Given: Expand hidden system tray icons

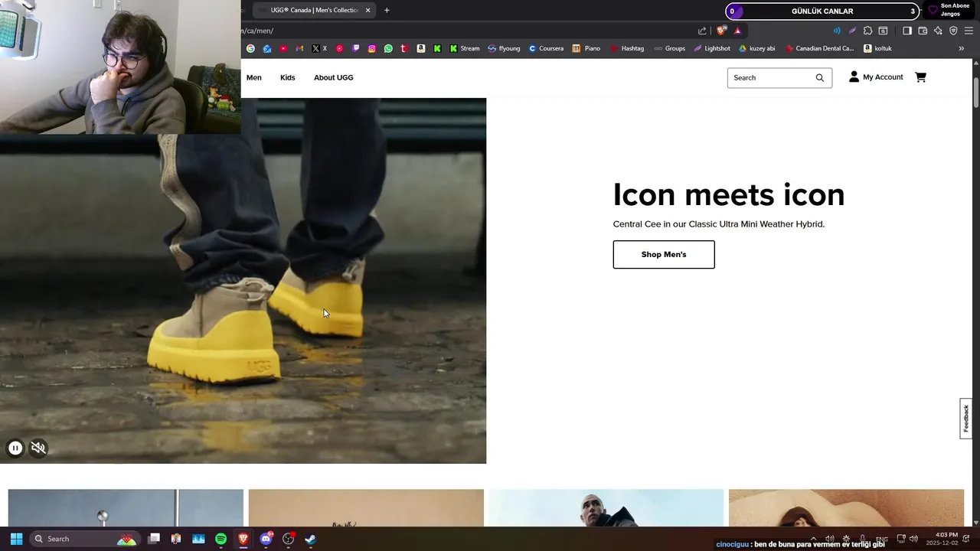Looking at the screenshot, I should 813,539.
